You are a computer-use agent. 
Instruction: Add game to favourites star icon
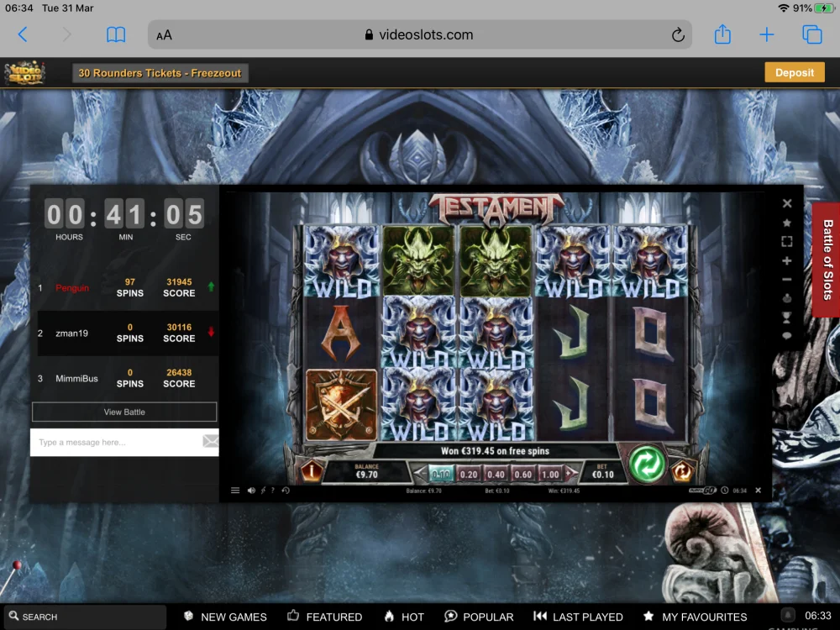point(786,223)
